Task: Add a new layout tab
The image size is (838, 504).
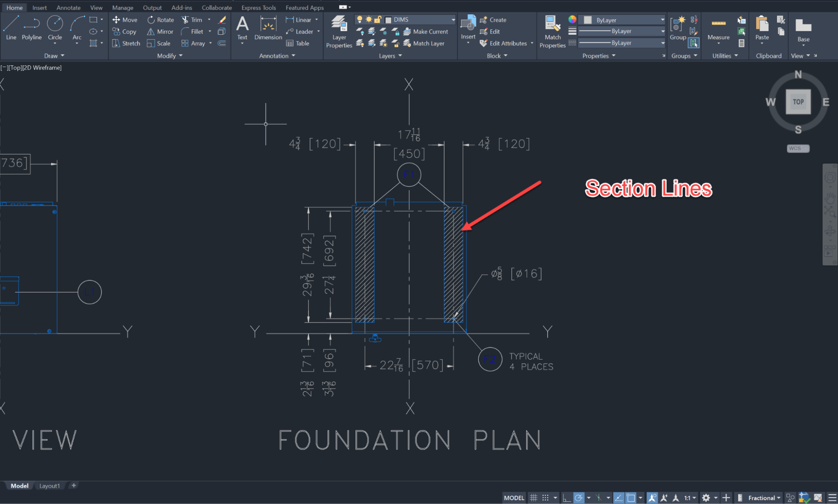Action: point(74,486)
